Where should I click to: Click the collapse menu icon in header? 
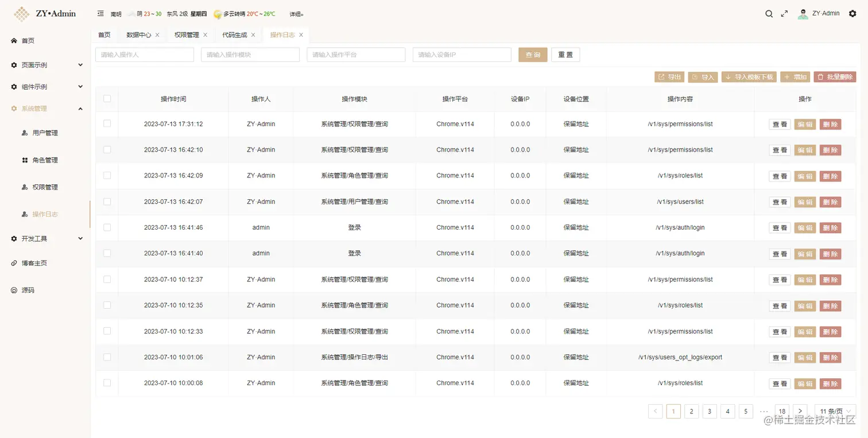(x=100, y=13)
